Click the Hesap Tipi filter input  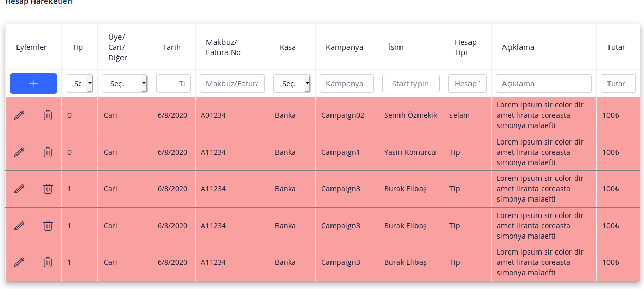(x=467, y=83)
